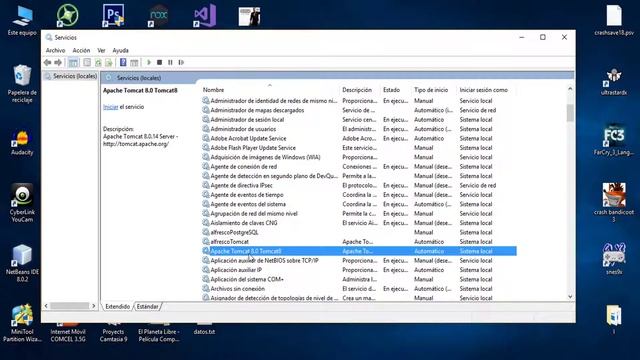The width and height of the screenshot is (640, 360).
Task: Open CyberLink YouCam desktop shortcut
Action: coord(22,203)
